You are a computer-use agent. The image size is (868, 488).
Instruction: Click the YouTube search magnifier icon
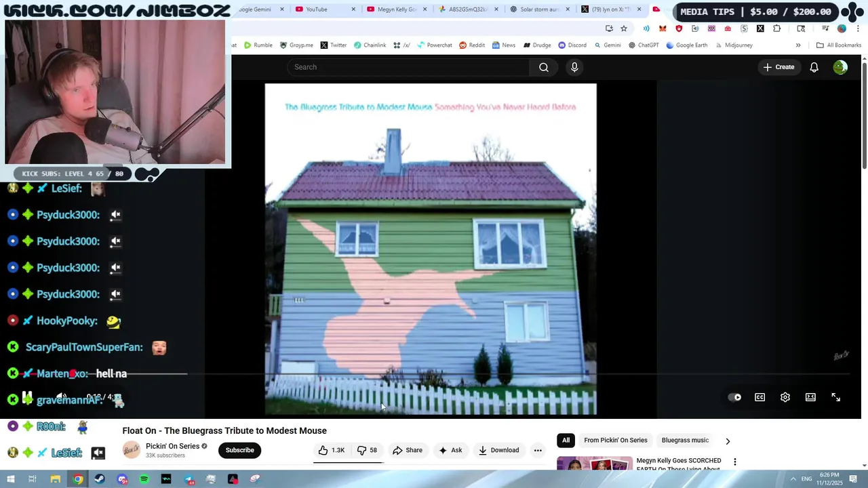pos(544,67)
